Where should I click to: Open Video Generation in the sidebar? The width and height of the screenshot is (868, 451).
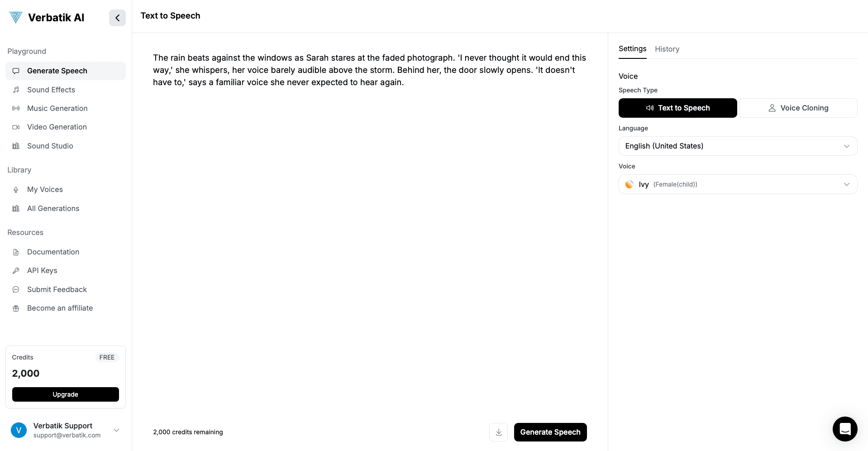click(57, 127)
